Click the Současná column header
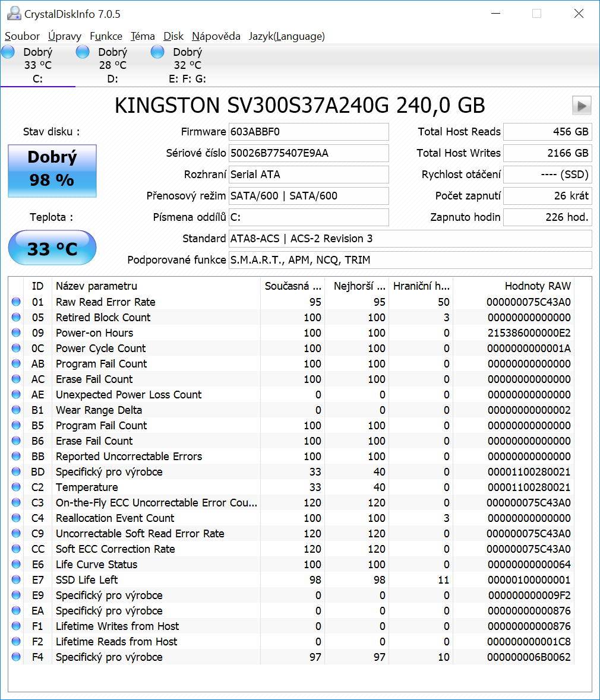This screenshot has height=700, width=600. (x=293, y=286)
